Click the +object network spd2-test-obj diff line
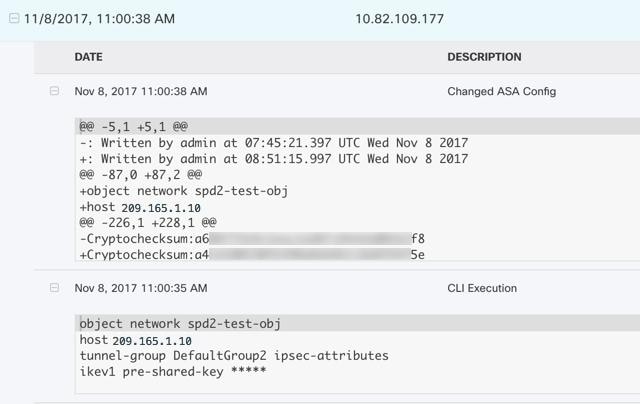Screen dimensions: 640x404 coord(184,191)
